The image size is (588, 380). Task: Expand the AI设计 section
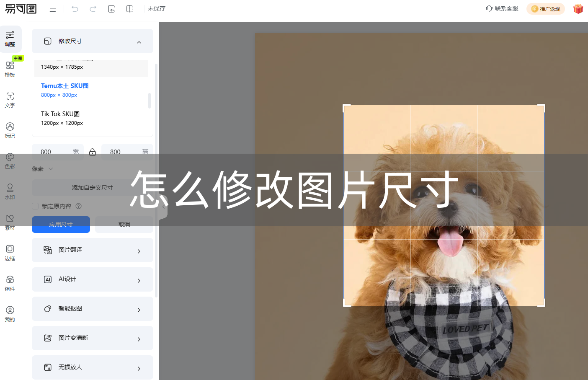(93, 279)
